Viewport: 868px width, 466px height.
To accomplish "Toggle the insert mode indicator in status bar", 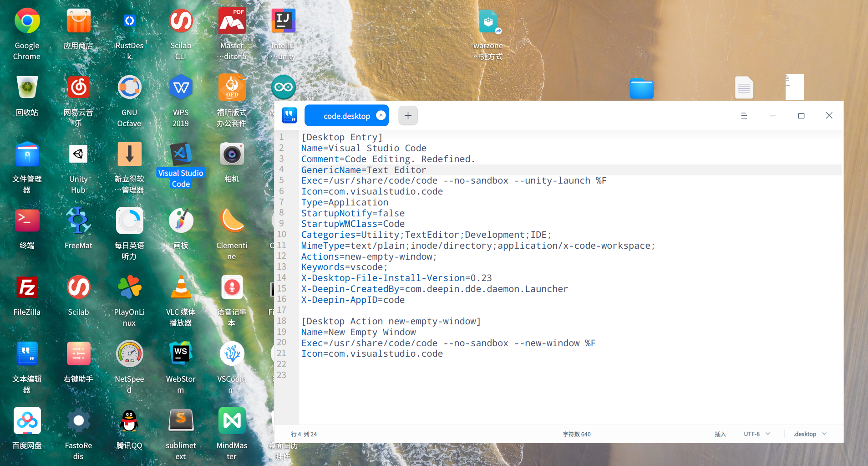I will tap(720, 434).
